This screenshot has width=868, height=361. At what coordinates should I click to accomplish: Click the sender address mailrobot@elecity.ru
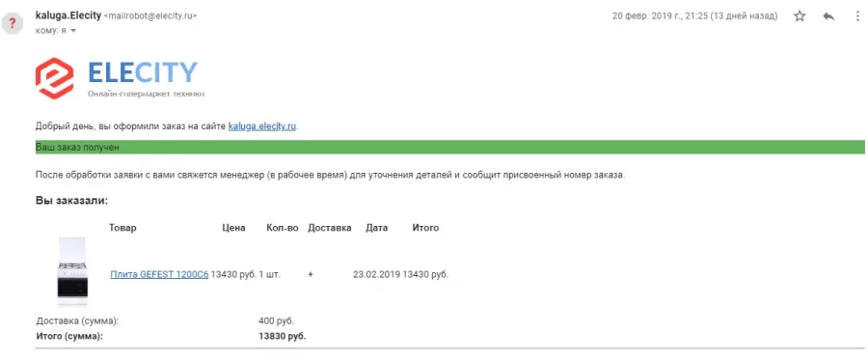150,16
